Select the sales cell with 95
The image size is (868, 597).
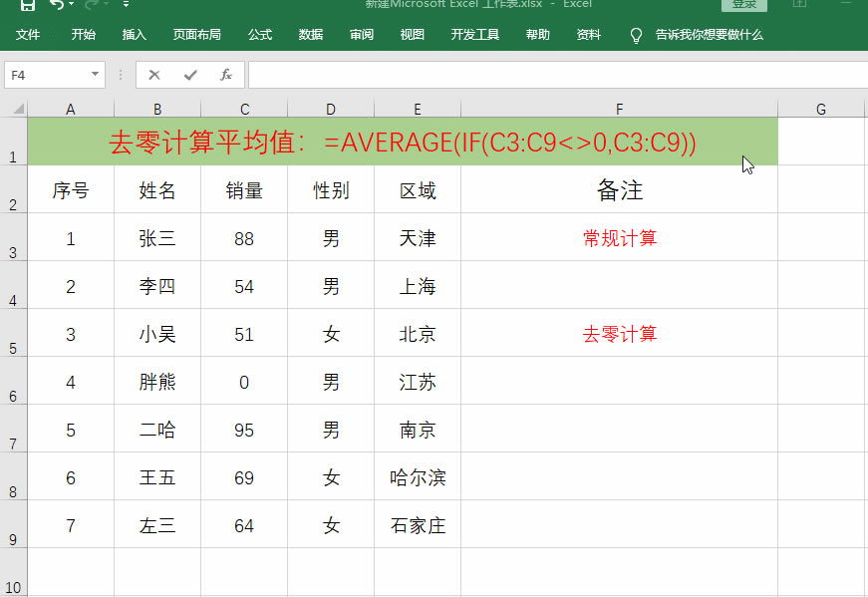(244, 429)
